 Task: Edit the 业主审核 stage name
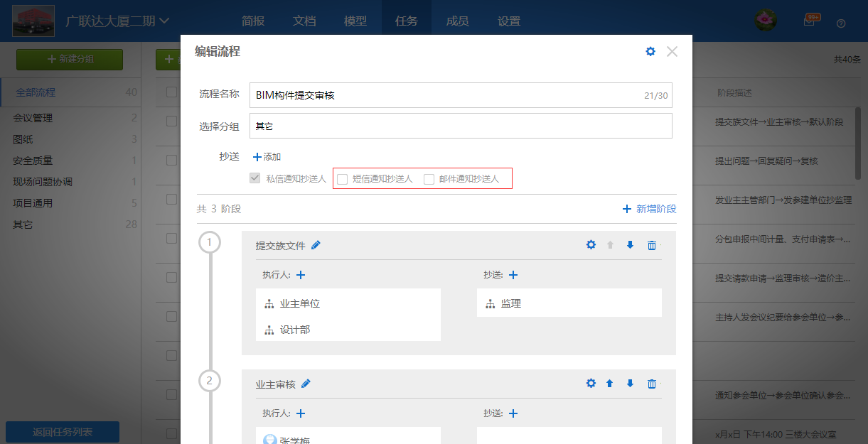point(306,384)
